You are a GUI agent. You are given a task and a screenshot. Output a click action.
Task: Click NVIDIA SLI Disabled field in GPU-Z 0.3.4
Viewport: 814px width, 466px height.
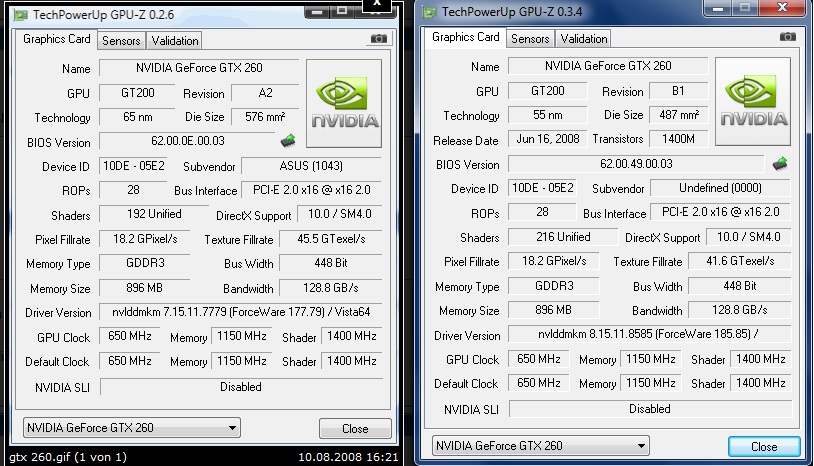click(x=650, y=408)
